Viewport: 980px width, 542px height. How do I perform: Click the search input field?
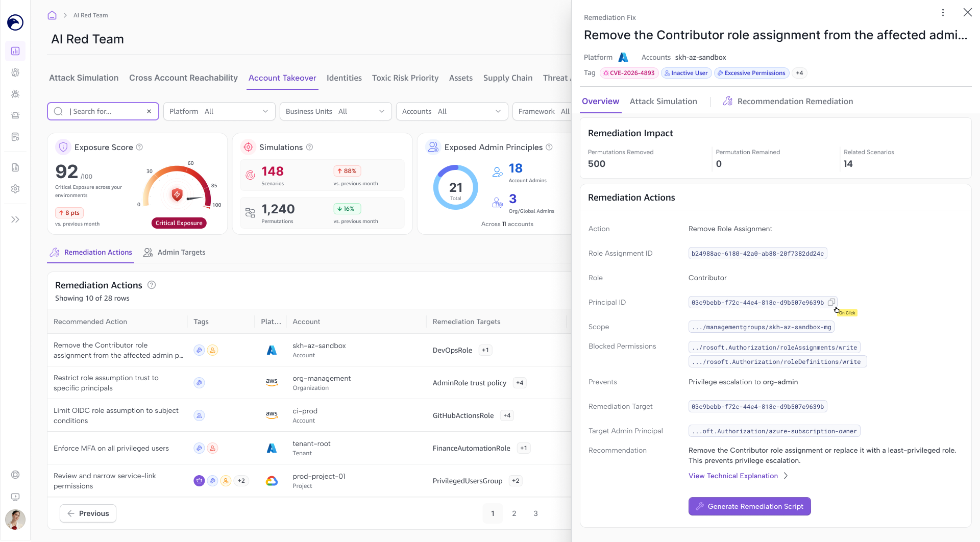coord(103,111)
